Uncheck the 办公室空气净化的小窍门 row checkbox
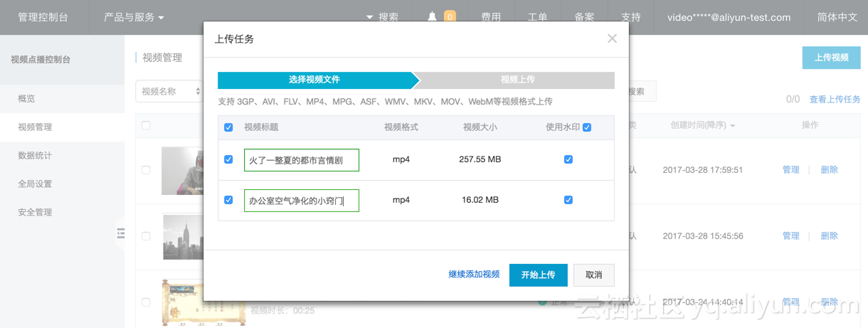Viewport: 868px width, 328px height. [228, 200]
